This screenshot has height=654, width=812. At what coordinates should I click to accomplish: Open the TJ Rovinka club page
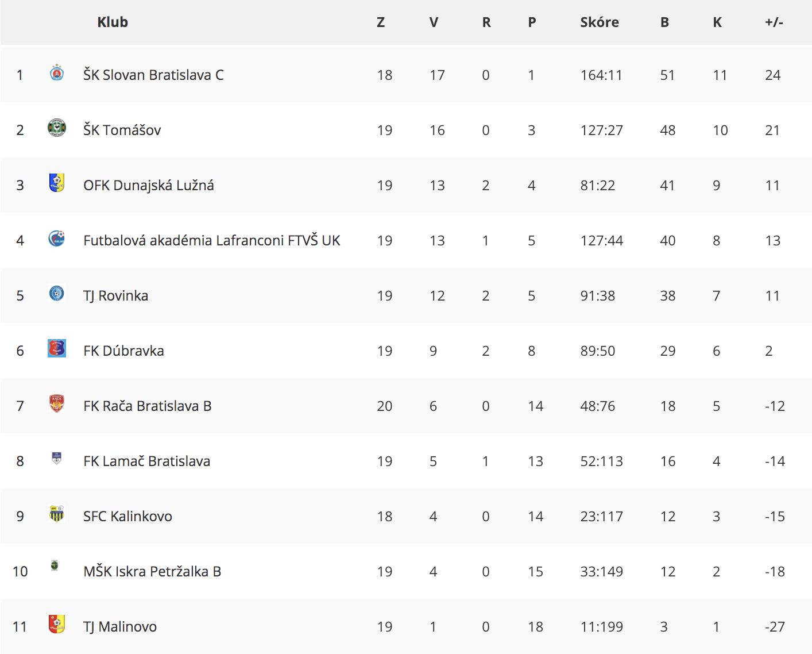(115, 295)
